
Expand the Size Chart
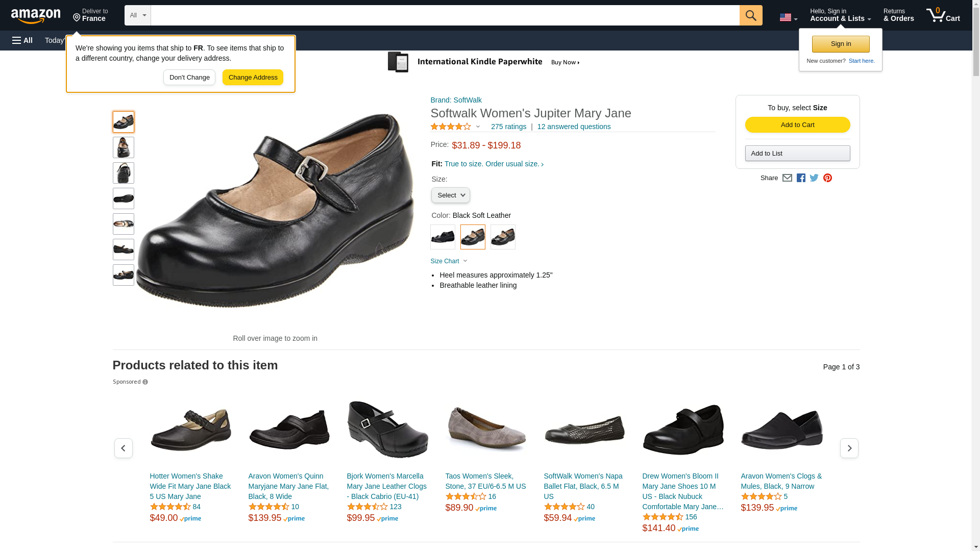click(449, 261)
